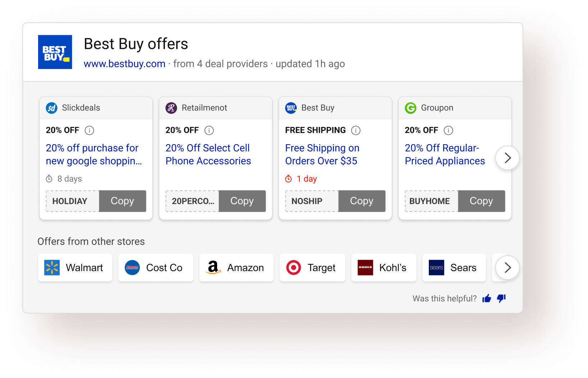
Task: Copy the HOLDIAY coupon code
Action: point(122,201)
